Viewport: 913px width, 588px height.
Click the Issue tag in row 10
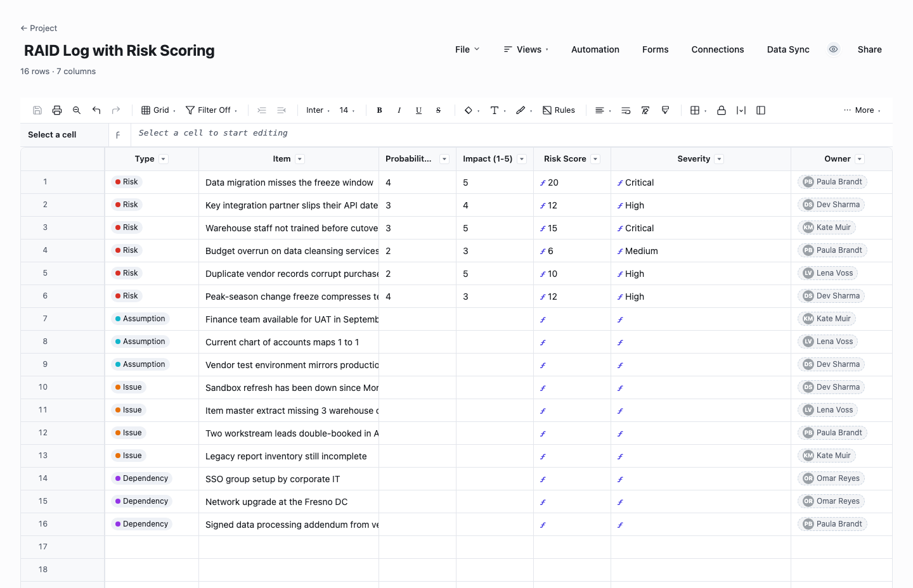129,387
